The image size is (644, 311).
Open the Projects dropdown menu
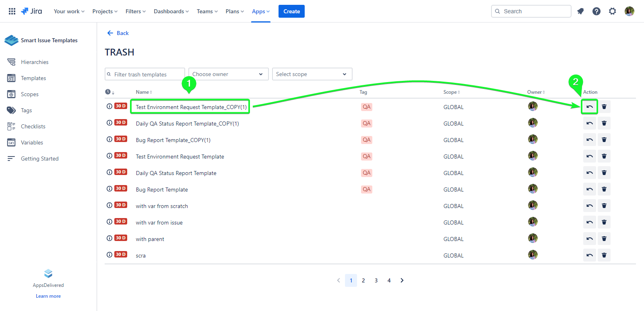[x=105, y=11]
